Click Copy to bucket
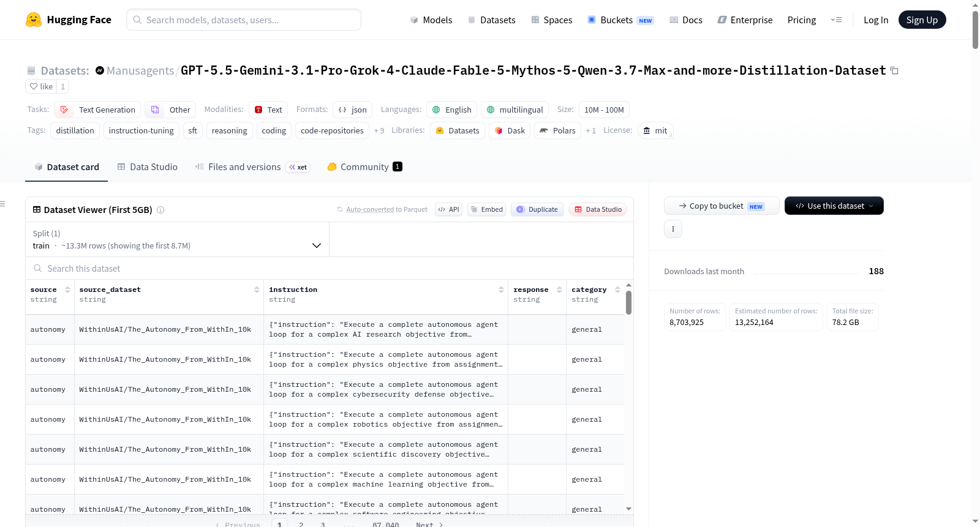Screen dimensions: 980x527 (722, 206)
